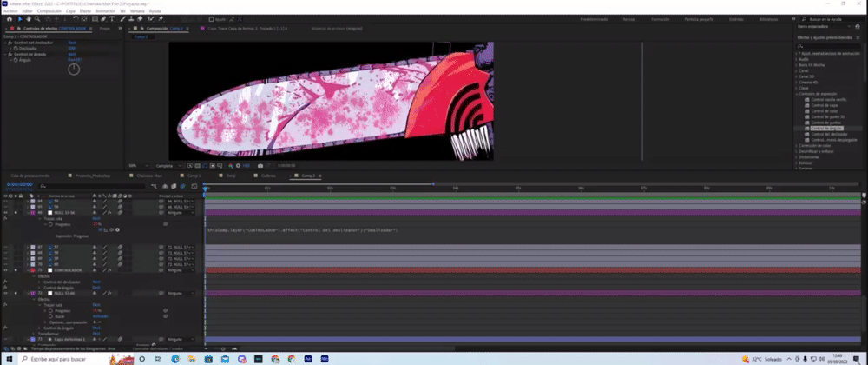Select Control de capa effect preset
Image resolution: width=868 pixels, height=365 pixels.
825,105
